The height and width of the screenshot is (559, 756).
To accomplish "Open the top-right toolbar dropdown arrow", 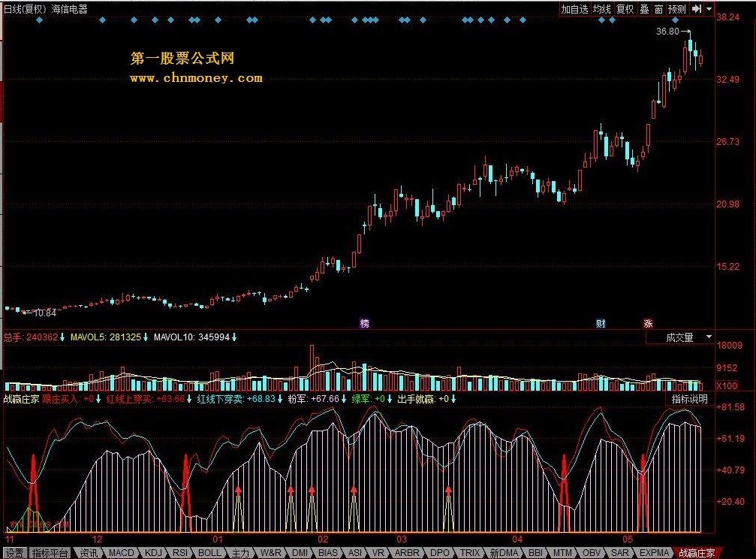I will [x=709, y=9].
